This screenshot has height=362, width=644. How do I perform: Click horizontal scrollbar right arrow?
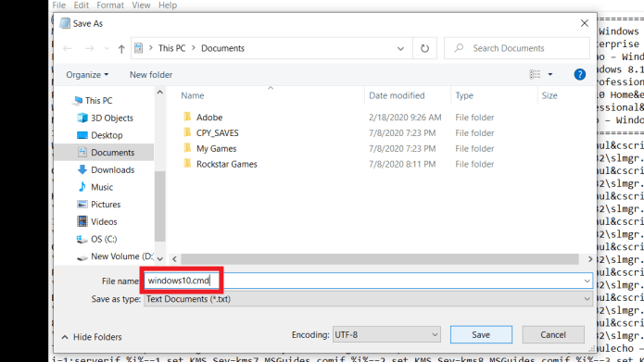[590, 259]
